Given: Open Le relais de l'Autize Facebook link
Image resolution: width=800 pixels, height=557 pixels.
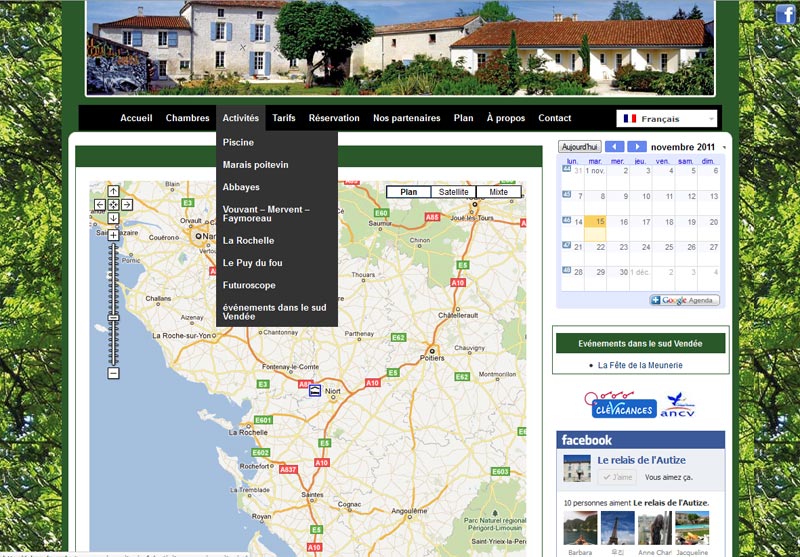Looking at the screenshot, I should [x=641, y=460].
